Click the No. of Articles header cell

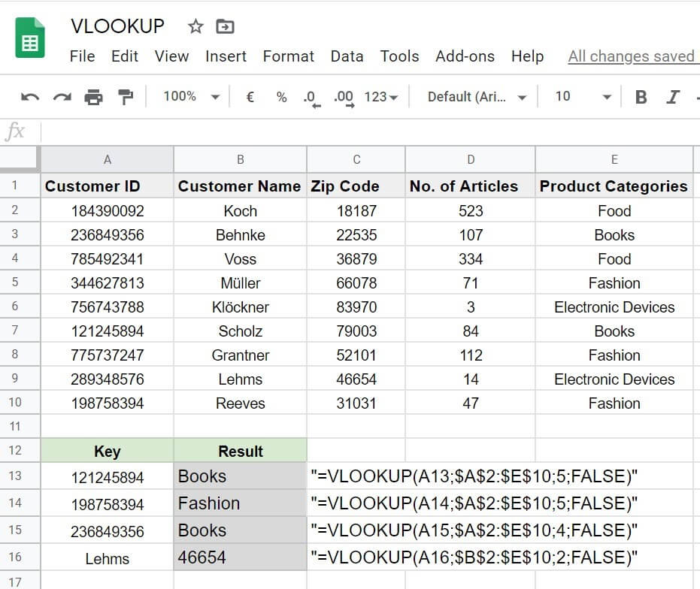tap(471, 186)
